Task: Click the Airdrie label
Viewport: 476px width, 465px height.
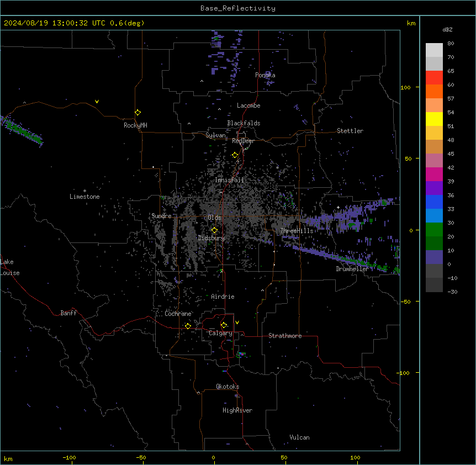Action: click(x=223, y=297)
